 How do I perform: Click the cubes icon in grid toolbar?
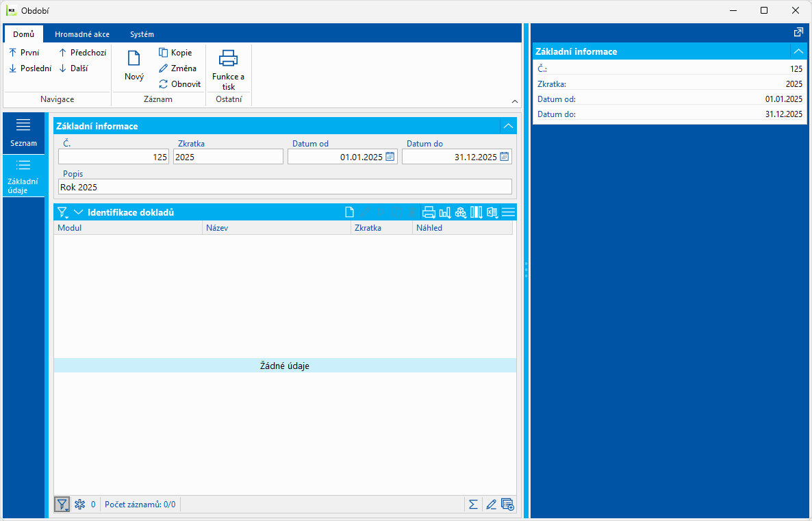[460, 212]
